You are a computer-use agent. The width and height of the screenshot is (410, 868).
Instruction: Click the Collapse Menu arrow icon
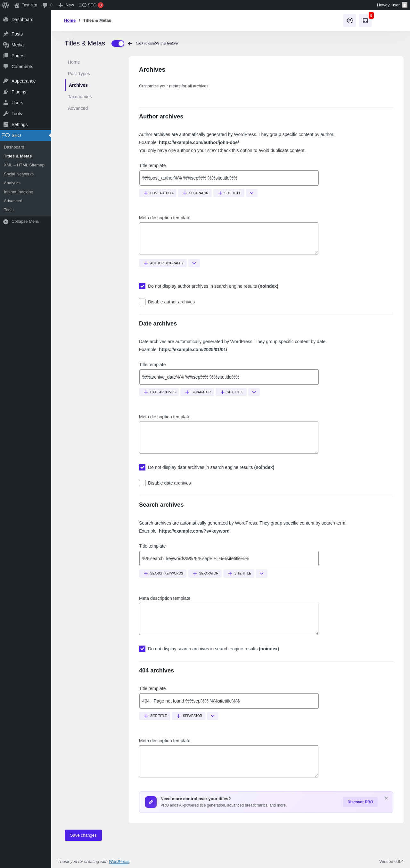click(6, 221)
